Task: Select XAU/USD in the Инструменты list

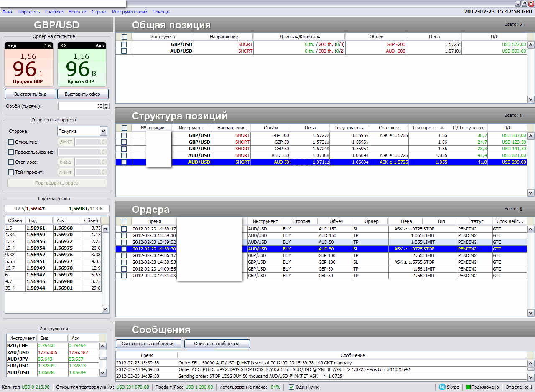Action: pos(52,352)
